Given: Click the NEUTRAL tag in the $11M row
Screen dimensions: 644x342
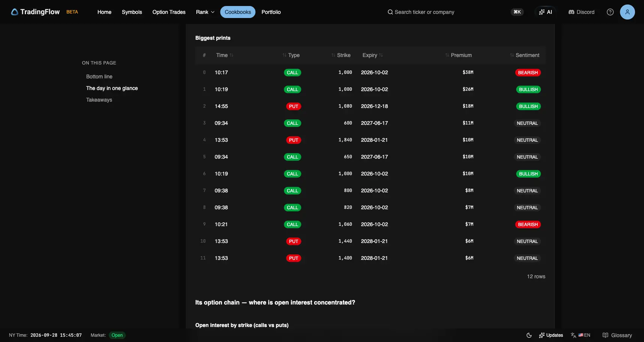Looking at the screenshot, I should 527,123.
